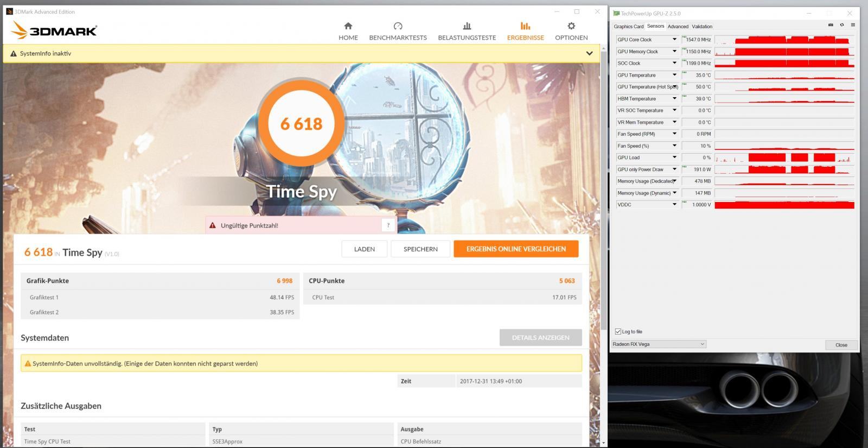Click the LADEN button

[x=364, y=249]
